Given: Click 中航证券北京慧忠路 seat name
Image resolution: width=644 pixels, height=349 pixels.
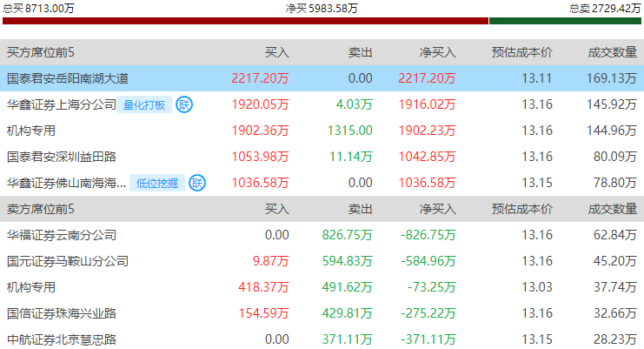Looking at the screenshot, I should click(62, 339).
